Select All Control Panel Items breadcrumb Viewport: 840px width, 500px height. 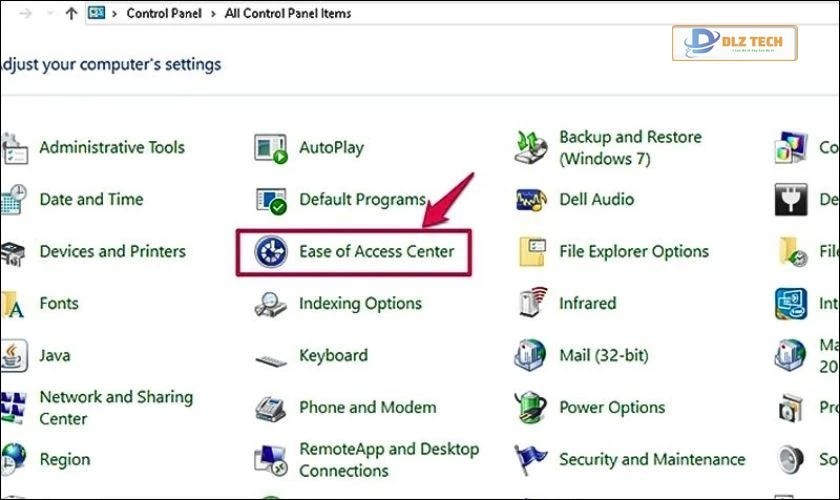pos(289,14)
